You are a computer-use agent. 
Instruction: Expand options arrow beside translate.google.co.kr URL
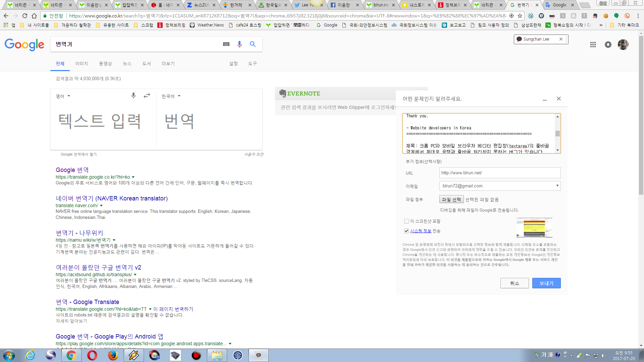tap(133, 177)
